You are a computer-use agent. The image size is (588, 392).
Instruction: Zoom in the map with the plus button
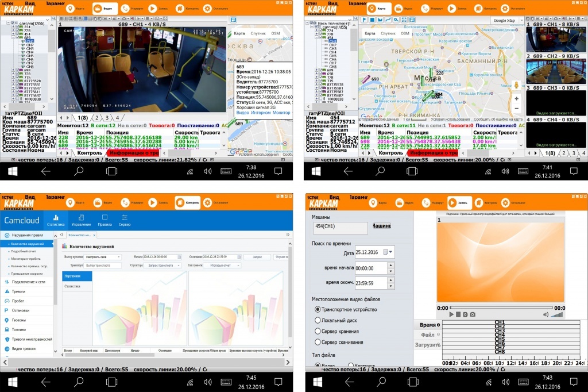click(517, 98)
